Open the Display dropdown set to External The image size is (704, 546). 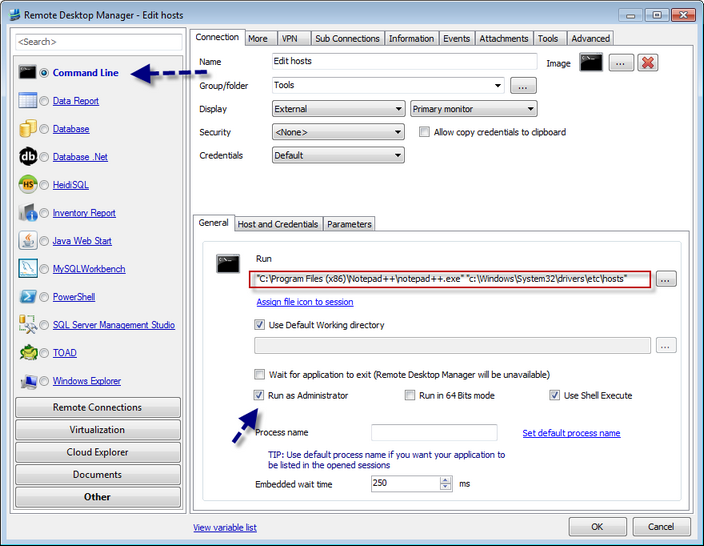[337, 109]
